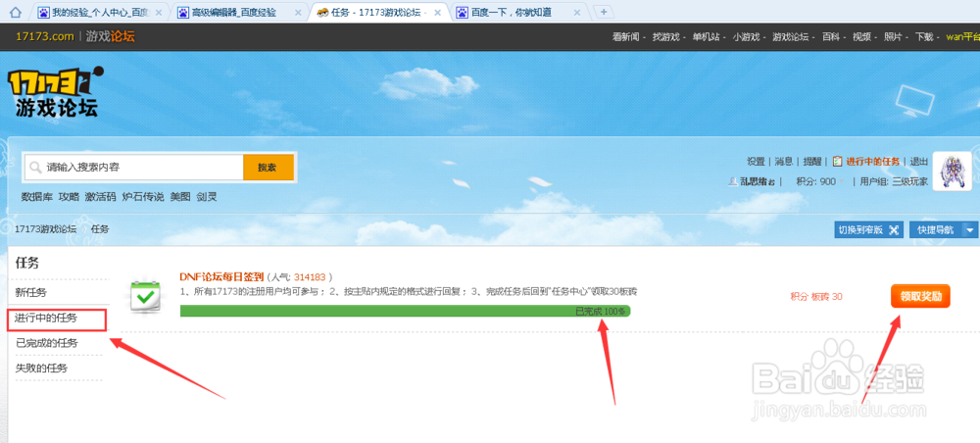Select 失败的任务 in the task sidebar

[41, 368]
